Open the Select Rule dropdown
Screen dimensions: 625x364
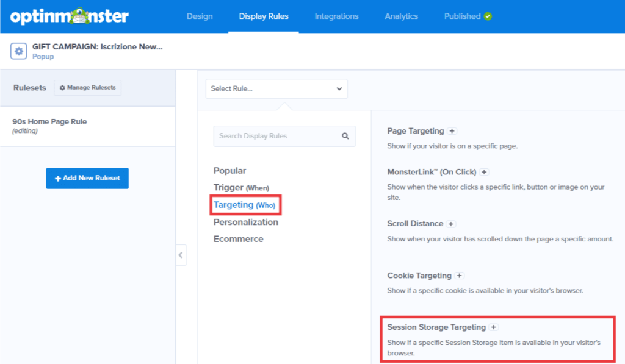pyautogui.click(x=276, y=88)
